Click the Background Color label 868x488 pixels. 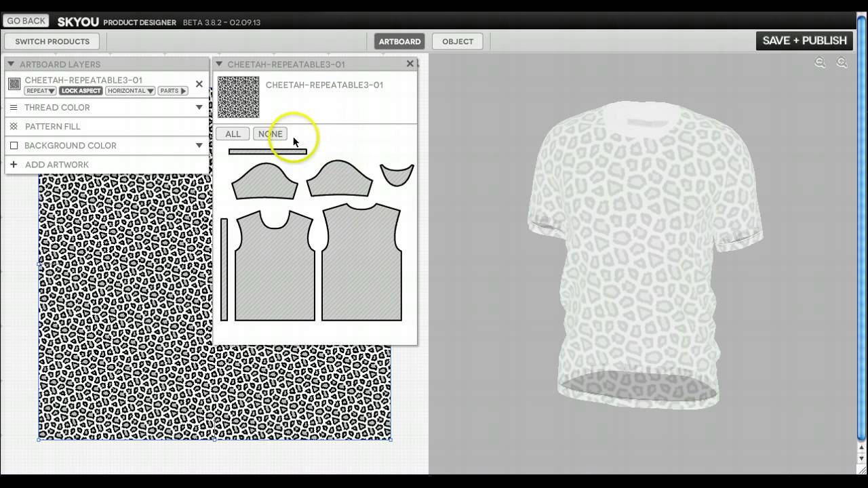click(71, 146)
